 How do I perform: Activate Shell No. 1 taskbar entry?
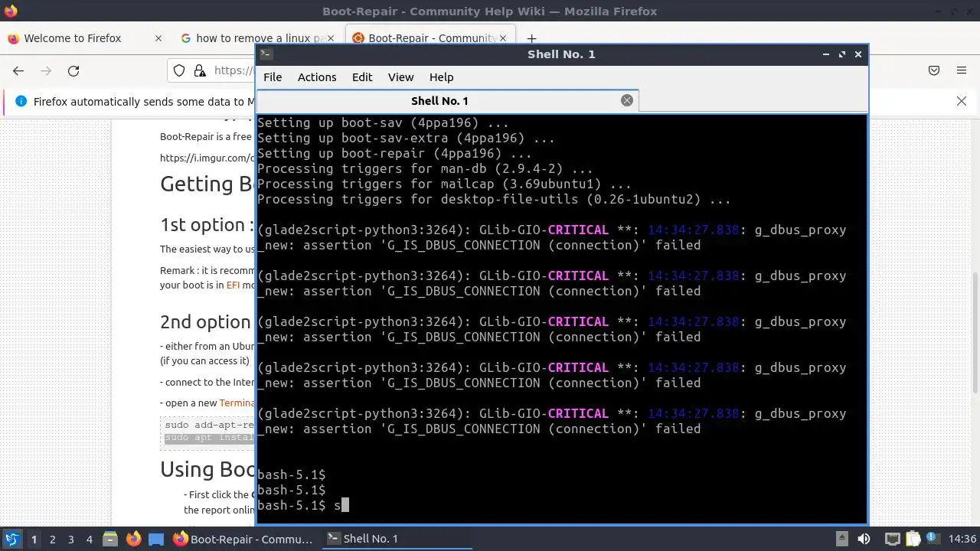396,539
